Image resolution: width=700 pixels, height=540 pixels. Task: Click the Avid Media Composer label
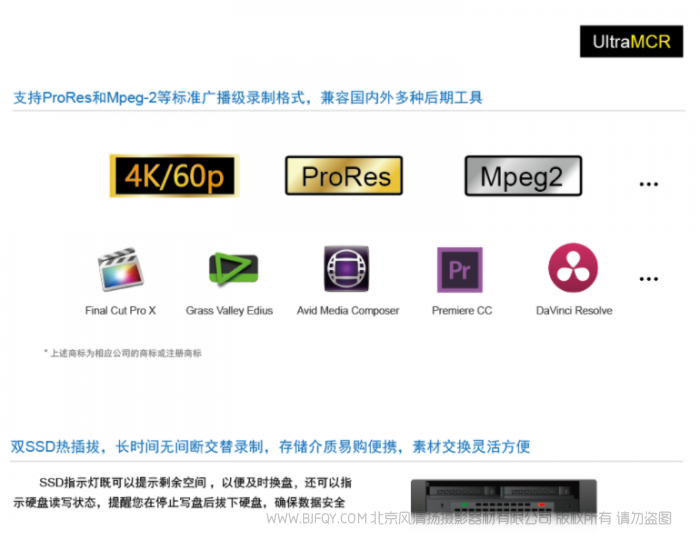[x=348, y=311]
